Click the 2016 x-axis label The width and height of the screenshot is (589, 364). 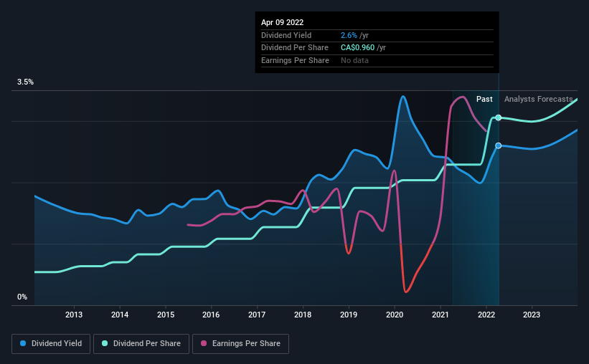click(211, 315)
